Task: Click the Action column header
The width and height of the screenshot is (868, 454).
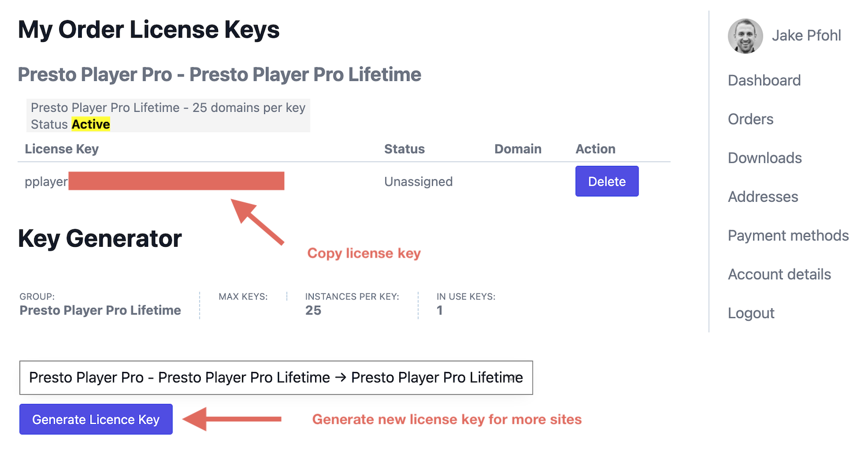Action: (595, 149)
